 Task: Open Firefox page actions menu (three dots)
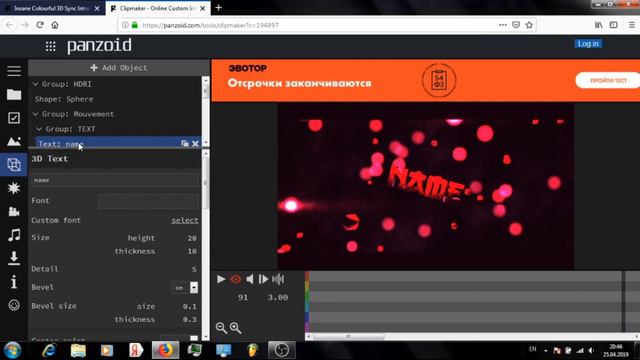pos(502,25)
